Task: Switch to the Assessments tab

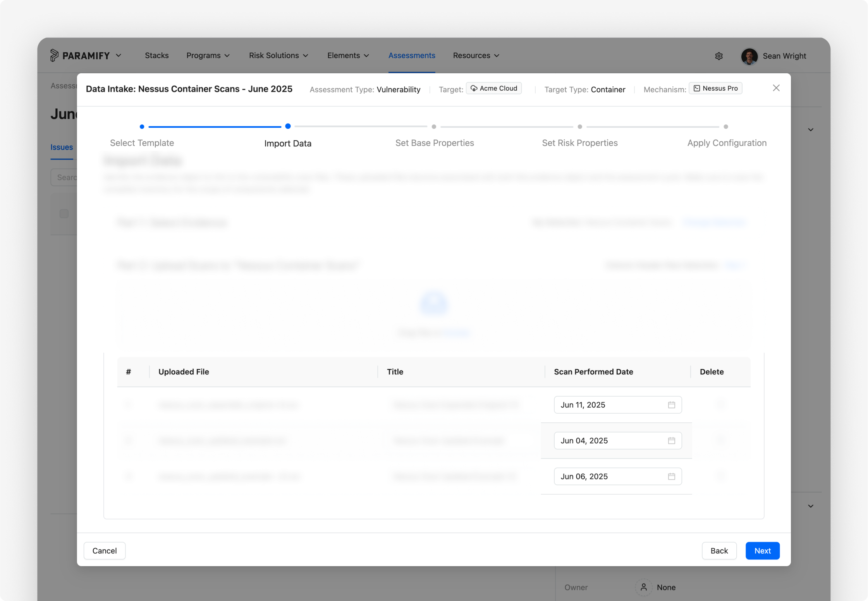Action: [411, 55]
